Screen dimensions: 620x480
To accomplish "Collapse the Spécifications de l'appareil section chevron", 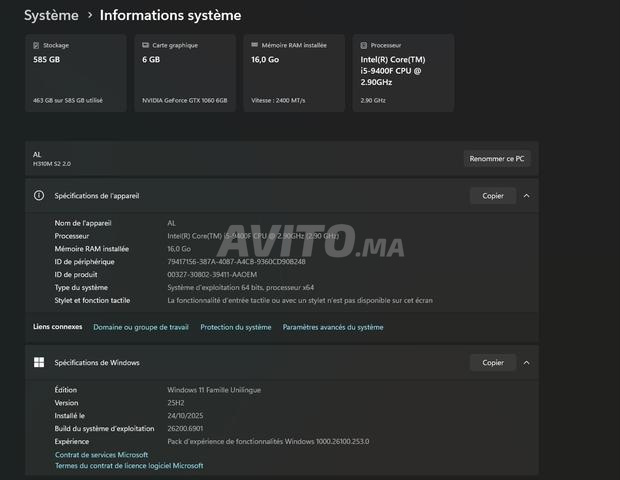I will pos(527,196).
